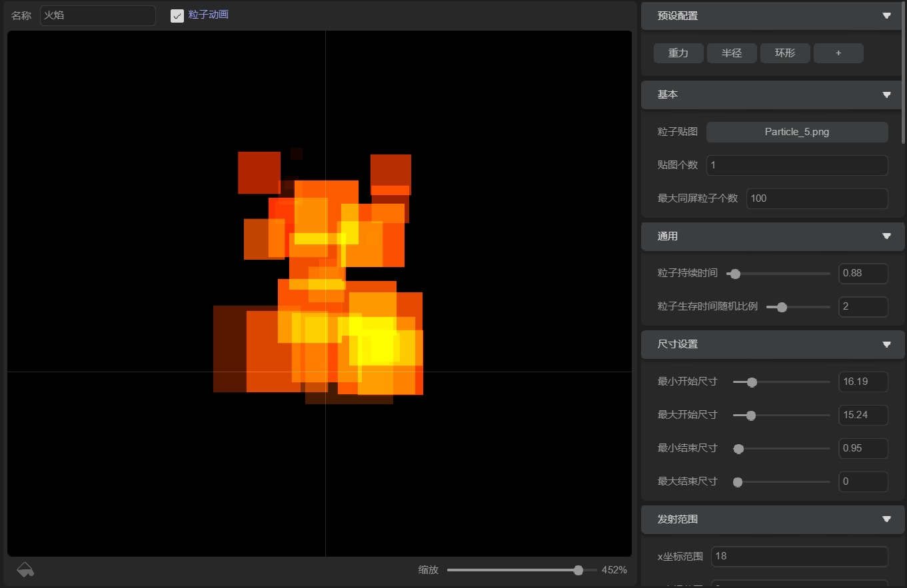This screenshot has width=907, height=588.
Task: Apply the 半径 preset
Action: click(732, 53)
